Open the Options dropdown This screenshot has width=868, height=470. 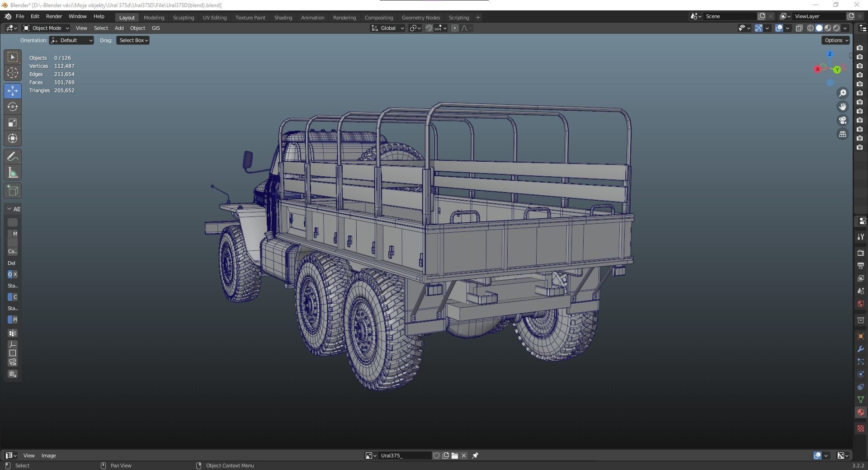836,40
